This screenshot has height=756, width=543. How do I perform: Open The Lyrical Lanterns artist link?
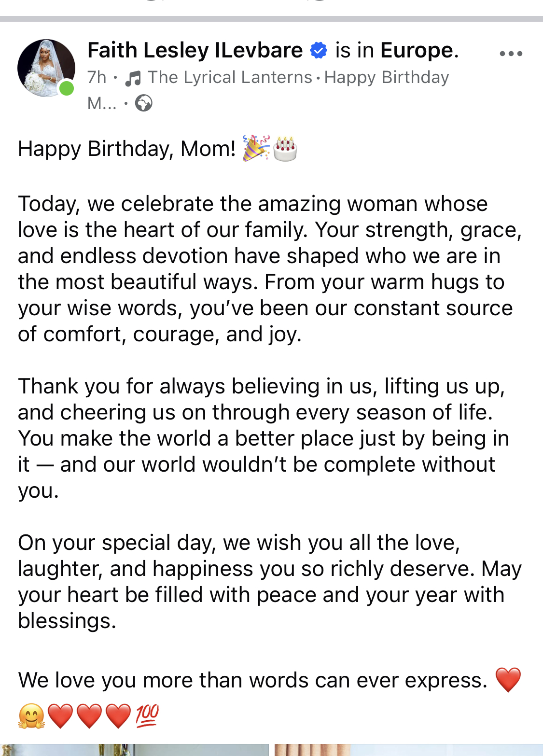click(230, 77)
